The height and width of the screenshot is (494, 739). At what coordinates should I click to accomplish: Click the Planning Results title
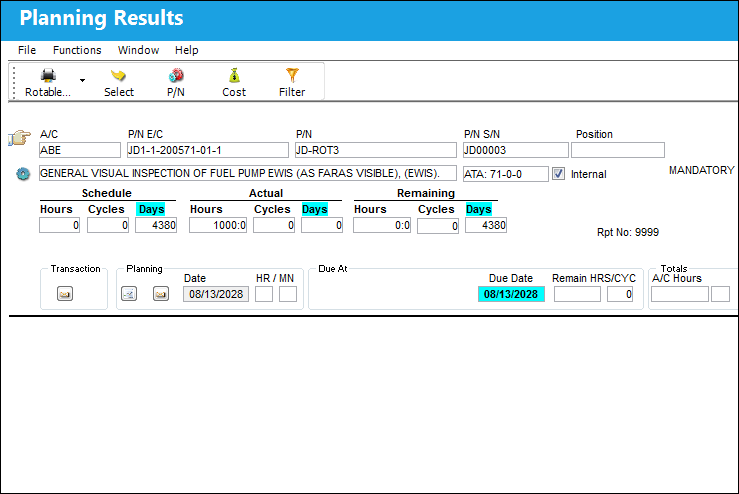pyautogui.click(x=101, y=18)
